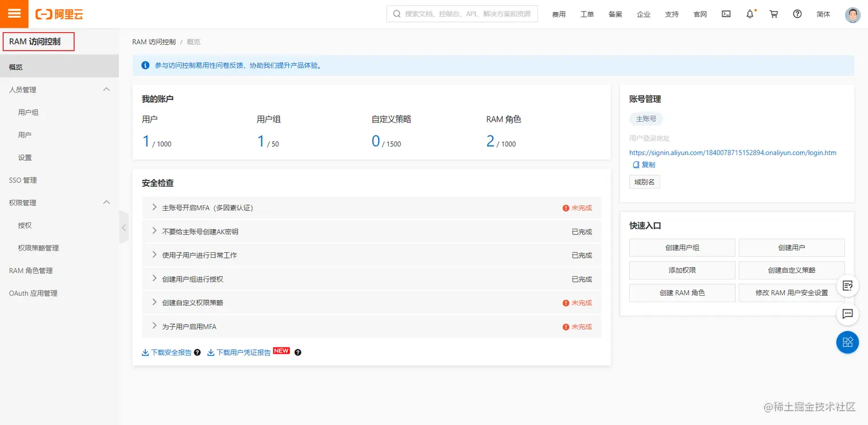868x425 pixels.
Task: Click the 创建 RAM 角色 button
Action: (x=682, y=293)
